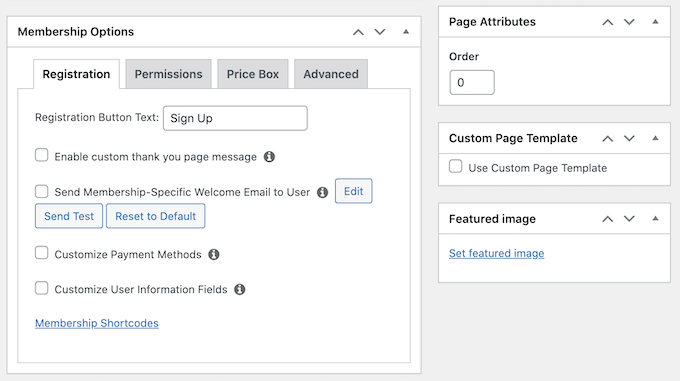Tick Customize User Information Fields checkbox
The image size is (680, 381).
pos(42,288)
